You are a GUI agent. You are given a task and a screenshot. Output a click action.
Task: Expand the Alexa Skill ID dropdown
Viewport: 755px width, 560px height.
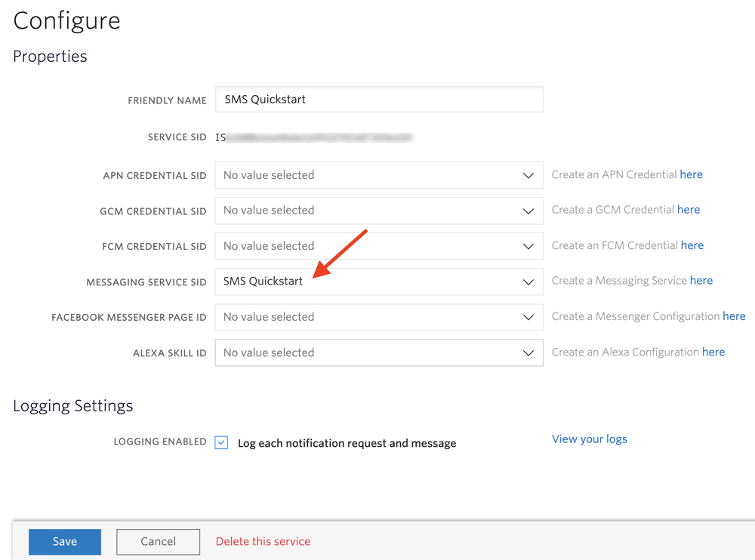point(528,352)
